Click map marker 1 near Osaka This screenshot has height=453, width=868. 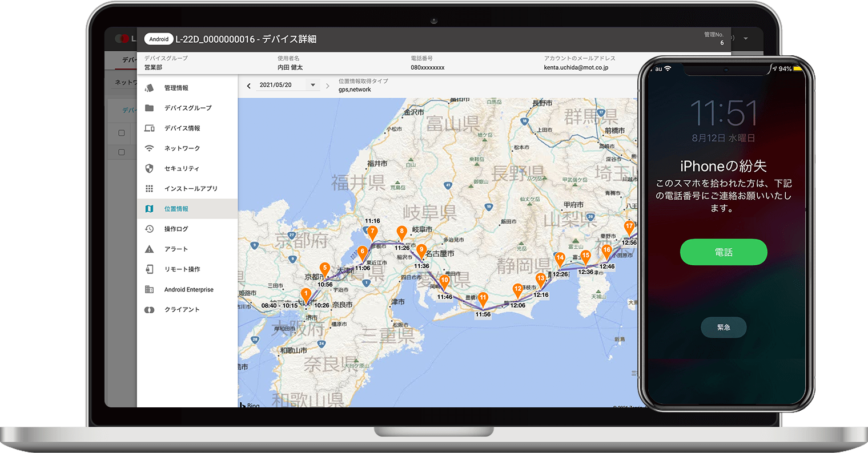coord(306,295)
